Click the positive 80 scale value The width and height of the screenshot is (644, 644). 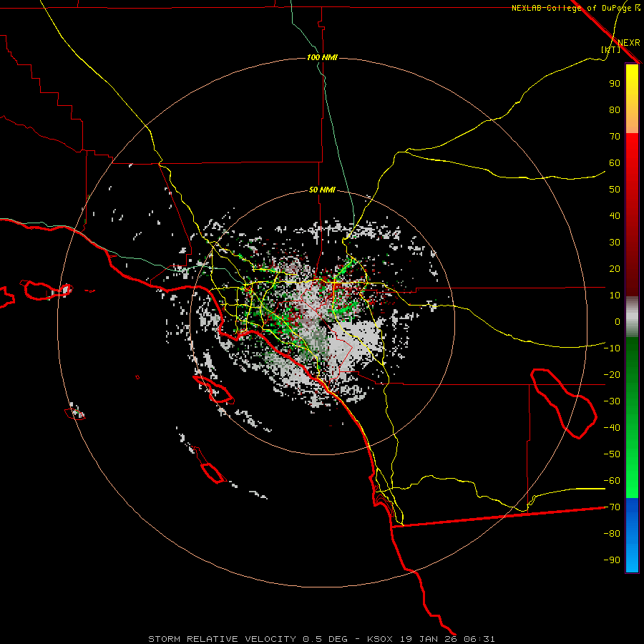point(615,110)
